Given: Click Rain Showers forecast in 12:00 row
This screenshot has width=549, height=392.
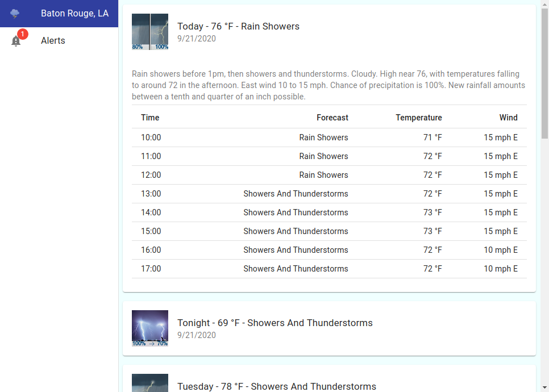Looking at the screenshot, I should 323,175.
